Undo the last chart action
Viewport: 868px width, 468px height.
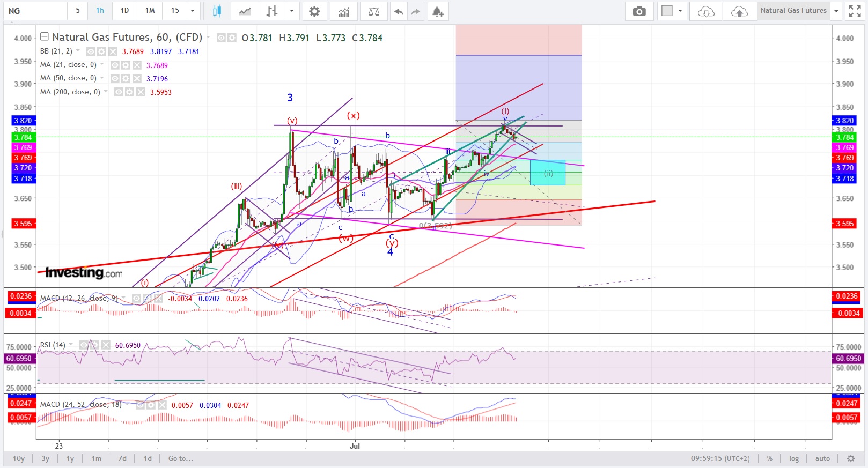398,11
